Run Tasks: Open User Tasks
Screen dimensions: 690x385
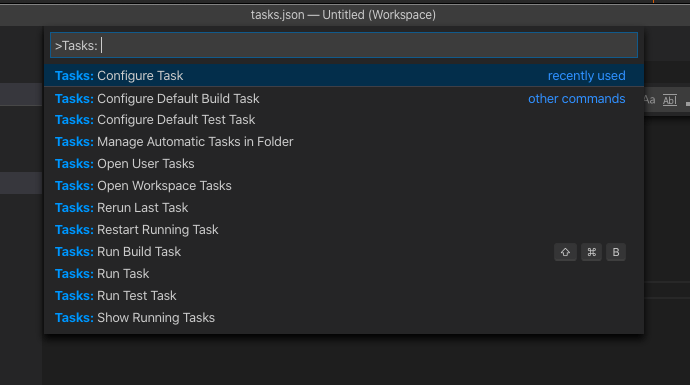344,164
